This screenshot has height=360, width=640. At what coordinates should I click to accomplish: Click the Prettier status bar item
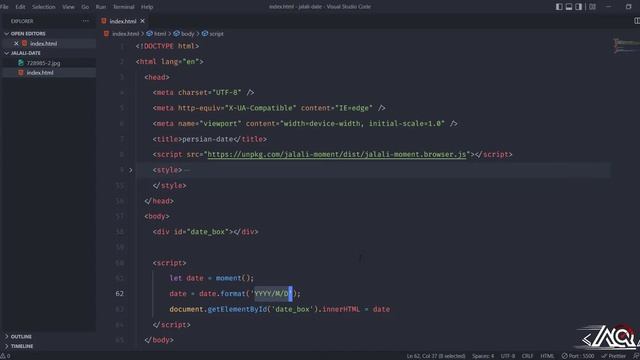pyautogui.click(x=613, y=356)
